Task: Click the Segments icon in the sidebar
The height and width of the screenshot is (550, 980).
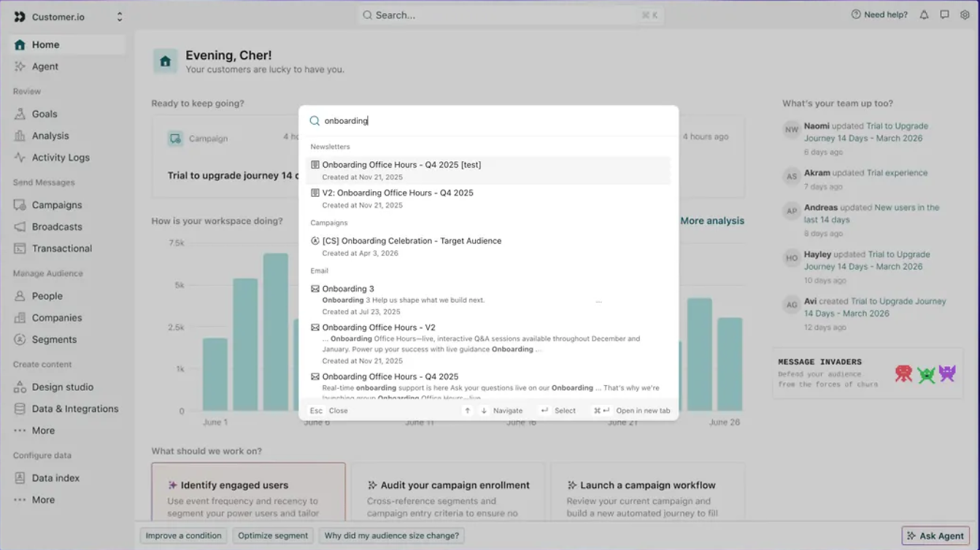Action: pyautogui.click(x=20, y=340)
